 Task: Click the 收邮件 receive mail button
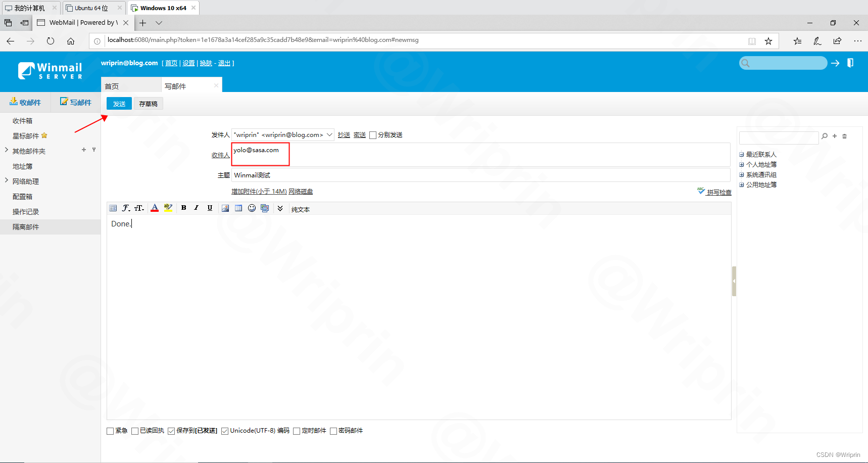click(25, 102)
